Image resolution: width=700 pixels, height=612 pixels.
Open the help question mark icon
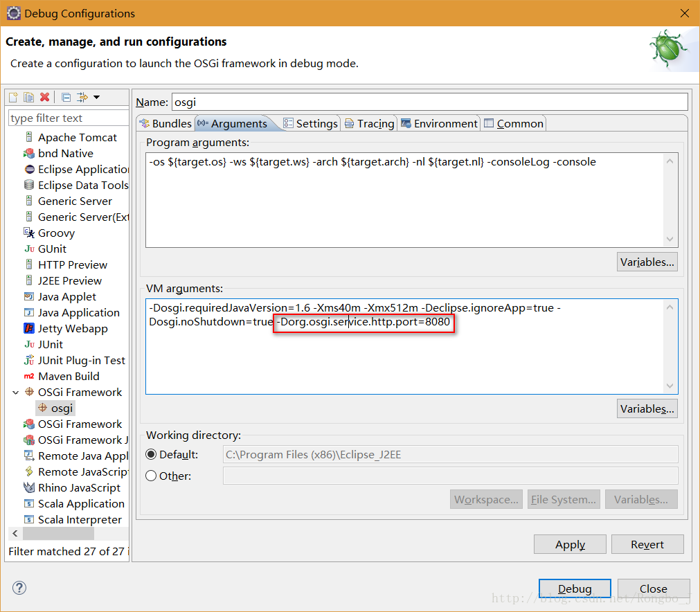19,588
